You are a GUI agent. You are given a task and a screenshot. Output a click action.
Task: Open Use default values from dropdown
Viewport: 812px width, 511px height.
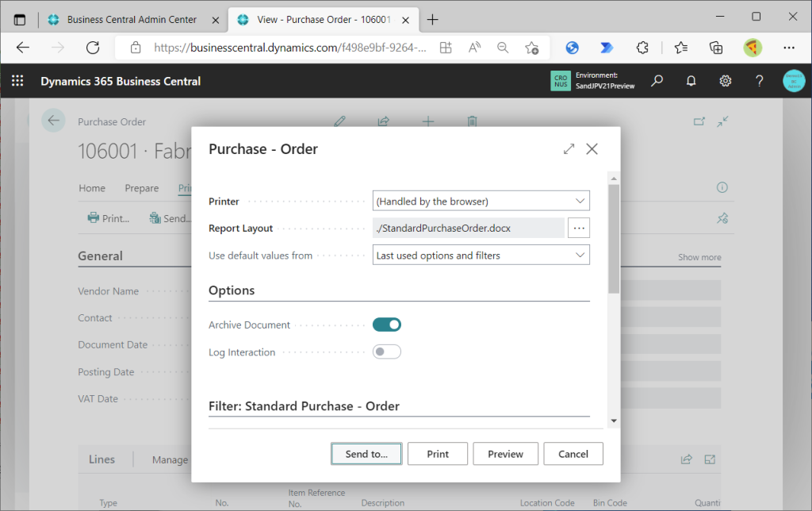[481, 255]
